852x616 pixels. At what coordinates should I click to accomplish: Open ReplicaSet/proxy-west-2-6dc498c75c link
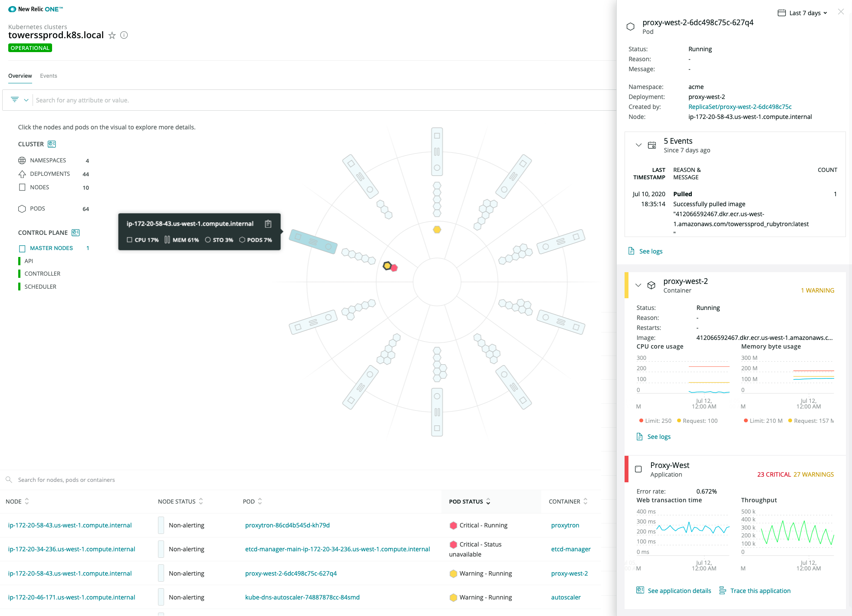[740, 107]
